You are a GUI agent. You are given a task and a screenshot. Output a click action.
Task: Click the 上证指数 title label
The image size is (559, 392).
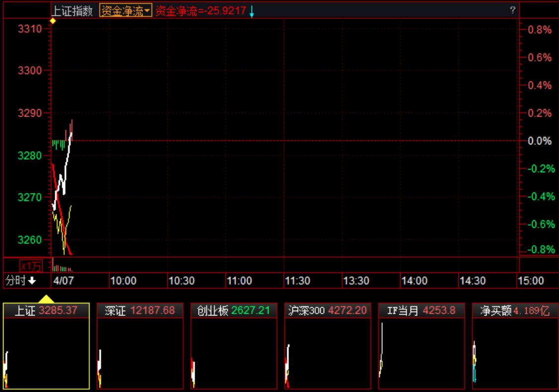point(73,11)
